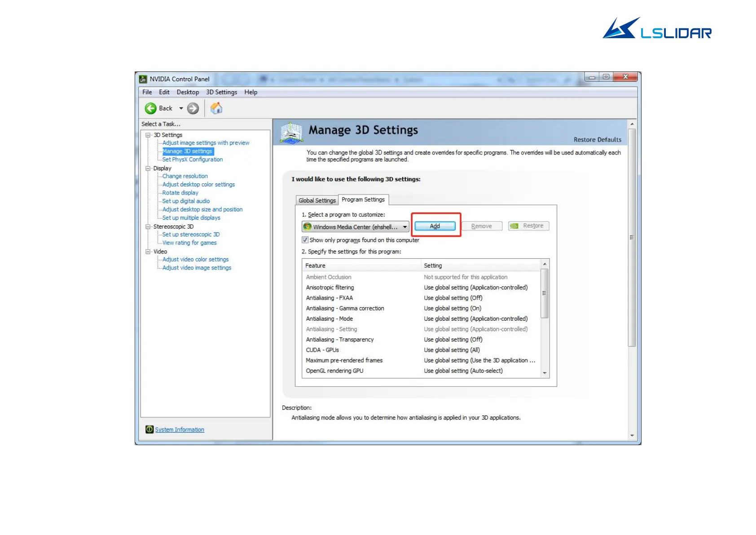Click the Add button
The width and height of the screenshot is (756, 535).
pyautogui.click(x=435, y=226)
